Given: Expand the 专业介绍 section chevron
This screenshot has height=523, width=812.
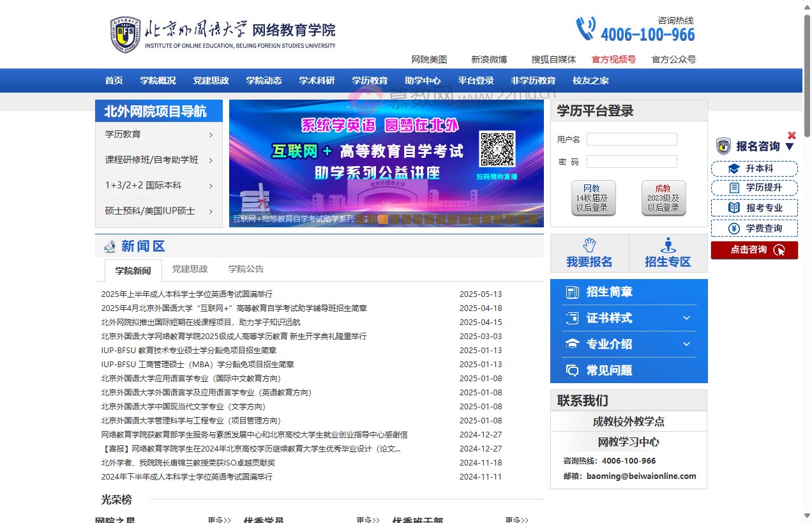Looking at the screenshot, I should pos(687,344).
